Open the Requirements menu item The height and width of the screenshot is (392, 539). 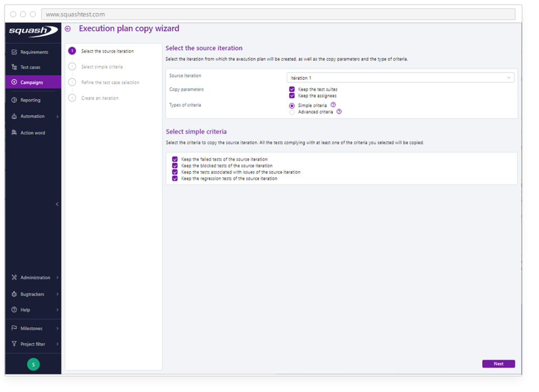[x=33, y=52]
